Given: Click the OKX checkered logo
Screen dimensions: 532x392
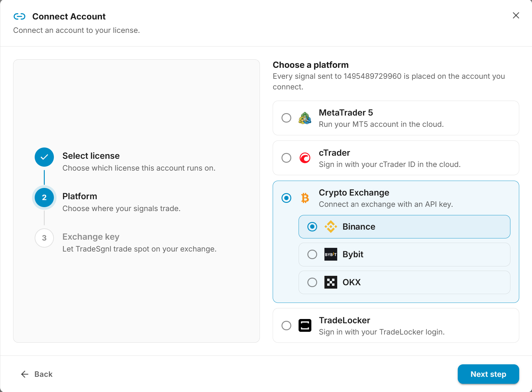Looking at the screenshot, I should point(331,282).
